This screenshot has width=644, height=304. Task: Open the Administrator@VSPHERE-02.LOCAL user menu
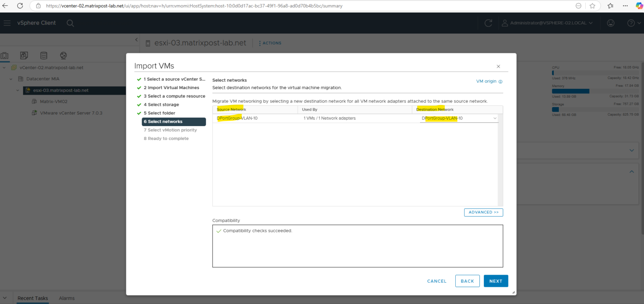click(548, 23)
